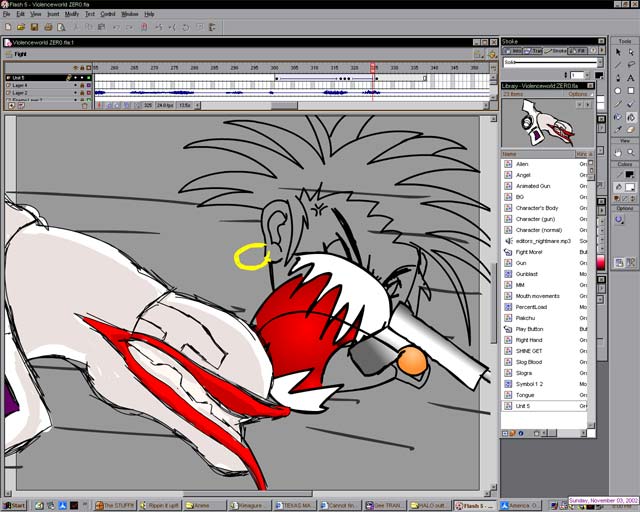Click the timeline playhead marker

373,68
